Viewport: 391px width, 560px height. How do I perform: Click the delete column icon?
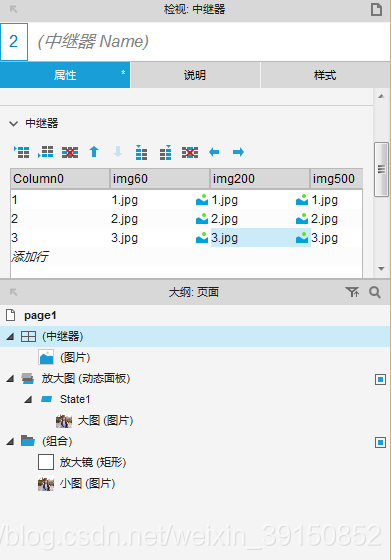point(190,152)
